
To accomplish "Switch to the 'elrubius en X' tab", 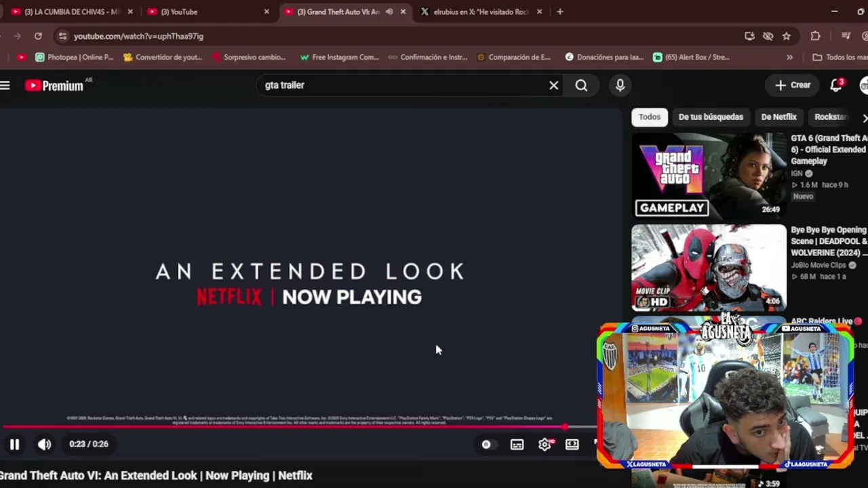I will point(481,12).
